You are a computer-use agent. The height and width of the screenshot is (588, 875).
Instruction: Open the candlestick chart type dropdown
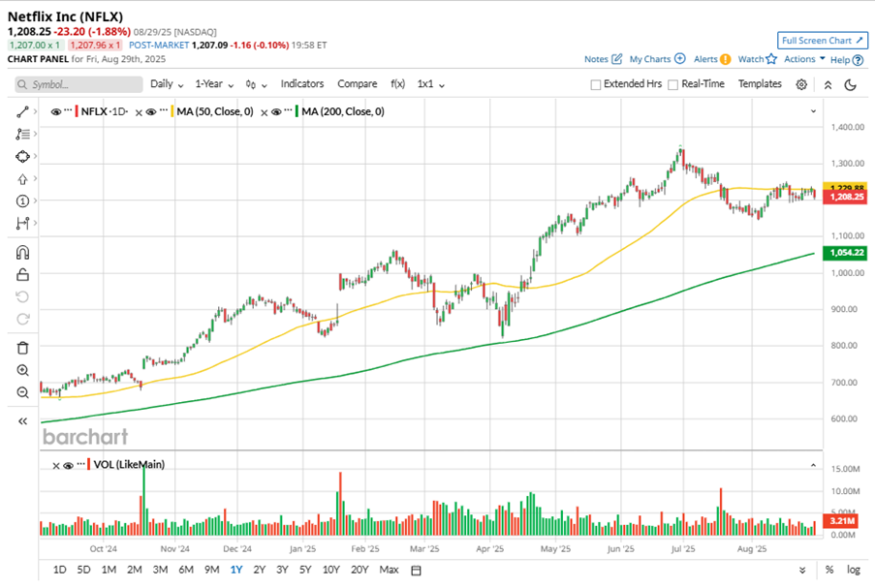click(x=256, y=85)
